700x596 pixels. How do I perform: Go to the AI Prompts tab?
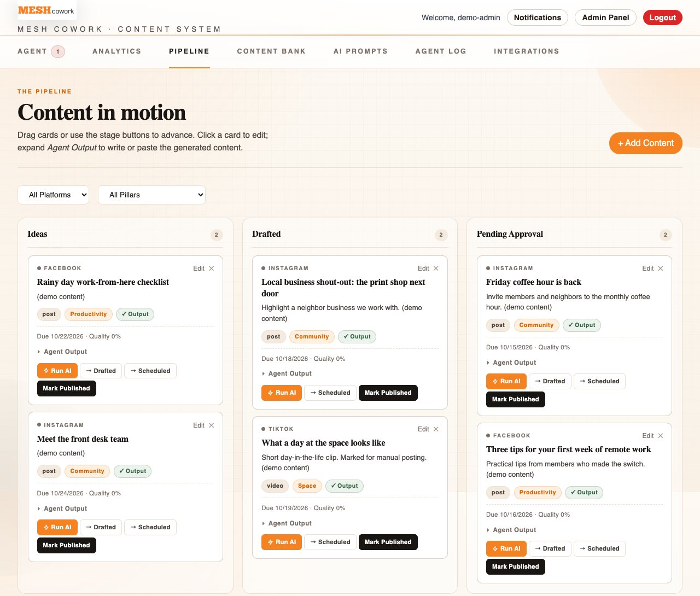[360, 51]
